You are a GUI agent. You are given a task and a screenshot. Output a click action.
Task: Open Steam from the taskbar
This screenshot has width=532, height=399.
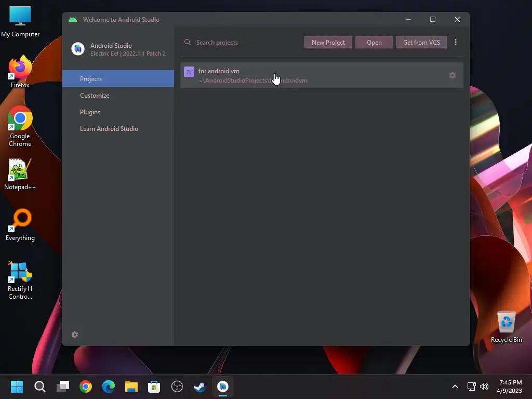(x=200, y=387)
